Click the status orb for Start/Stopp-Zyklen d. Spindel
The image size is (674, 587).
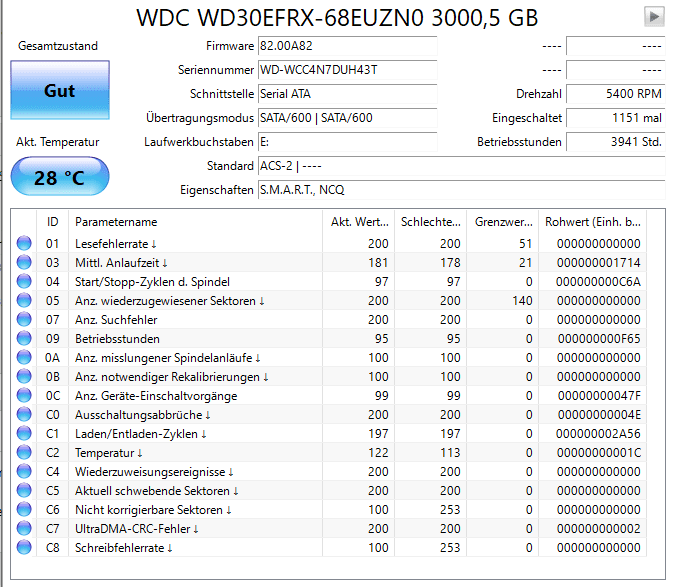tap(24, 281)
